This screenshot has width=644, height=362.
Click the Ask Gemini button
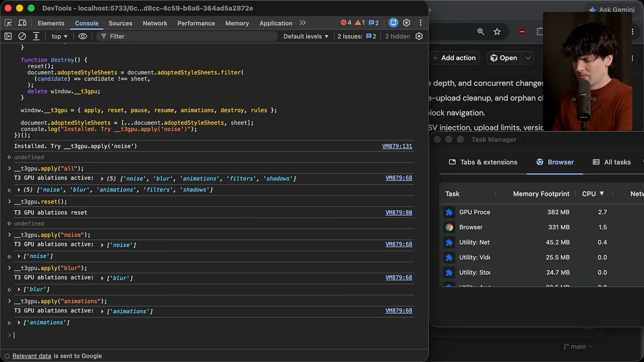pos(611,10)
